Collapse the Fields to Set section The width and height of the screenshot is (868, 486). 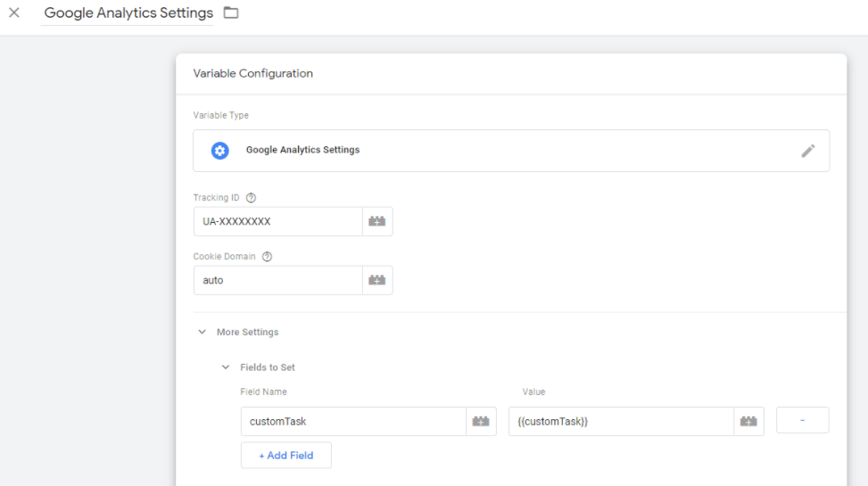pos(226,367)
